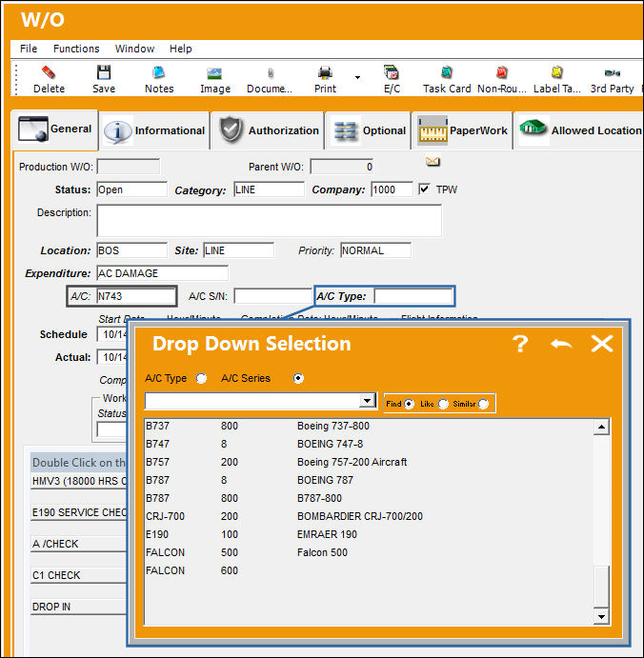The image size is (644, 658).
Task: Click the Priority field showing NORMAL
Action: pos(375,250)
